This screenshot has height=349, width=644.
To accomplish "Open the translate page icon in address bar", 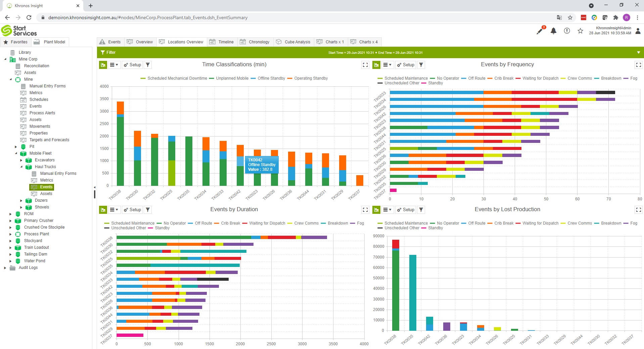I will [x=559, y=17].
